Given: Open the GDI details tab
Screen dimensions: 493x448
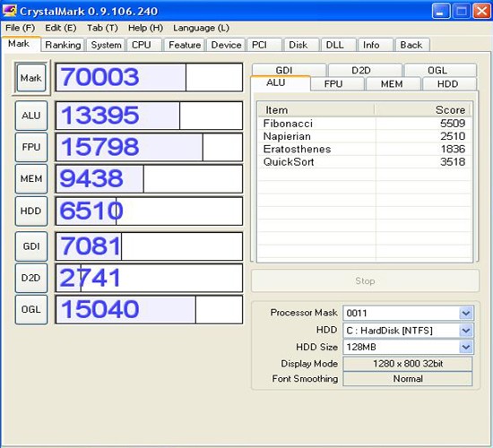Looking at the screenshot, I should coord(289,70).
